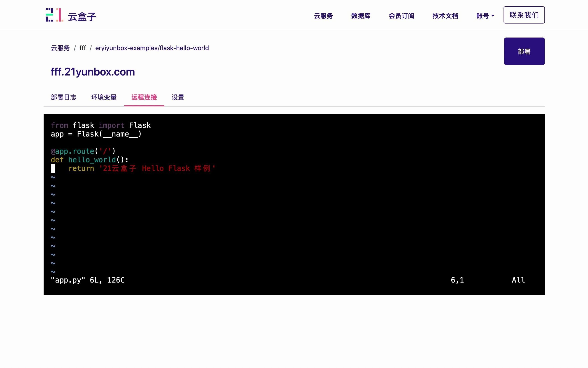Switch to the 设置 tab
Image resolution: width=588 pixels, height=368 pixels.
(178, 97)
